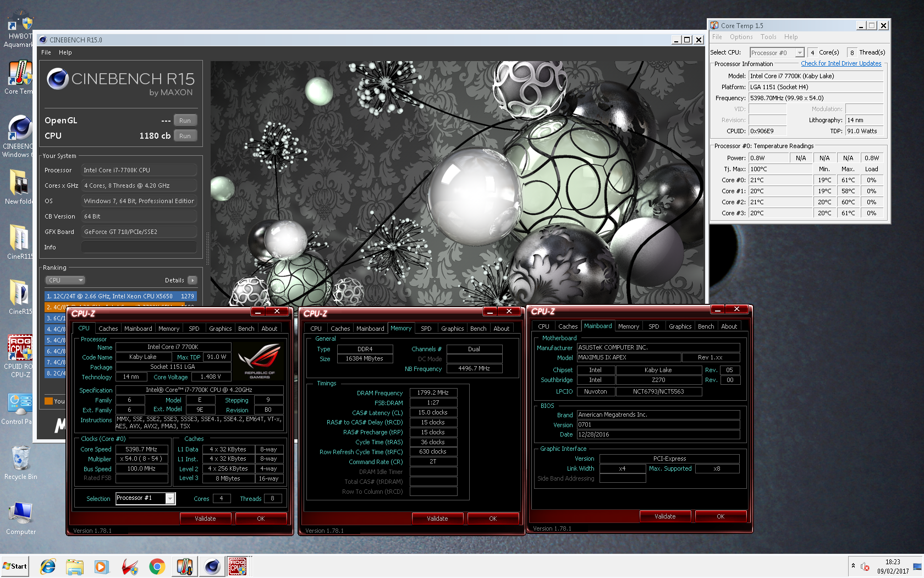This screenshot has height=578, width=924.
Task: Open the Memory tab in left CPU-Z window
Action: click(169, 329)
